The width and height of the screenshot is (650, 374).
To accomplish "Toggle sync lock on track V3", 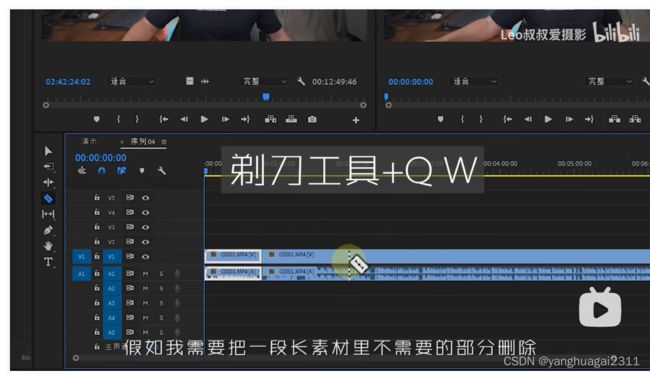I will (x=130, y=227).
